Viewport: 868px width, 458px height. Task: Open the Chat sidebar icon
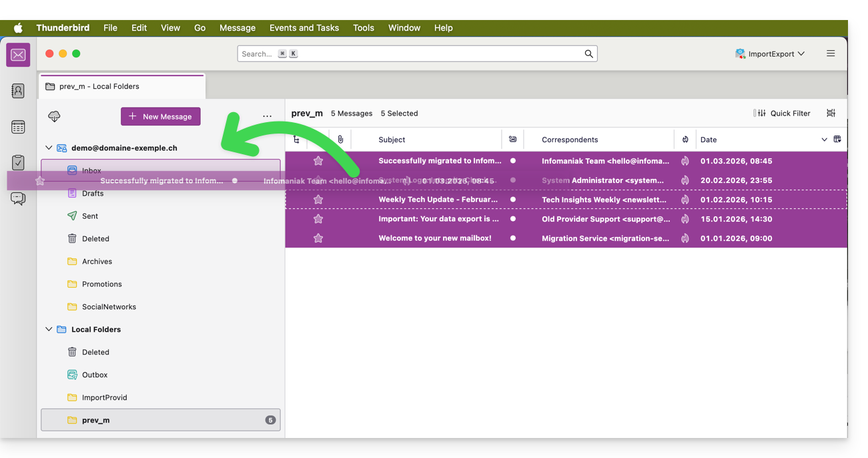coord(18,198)
